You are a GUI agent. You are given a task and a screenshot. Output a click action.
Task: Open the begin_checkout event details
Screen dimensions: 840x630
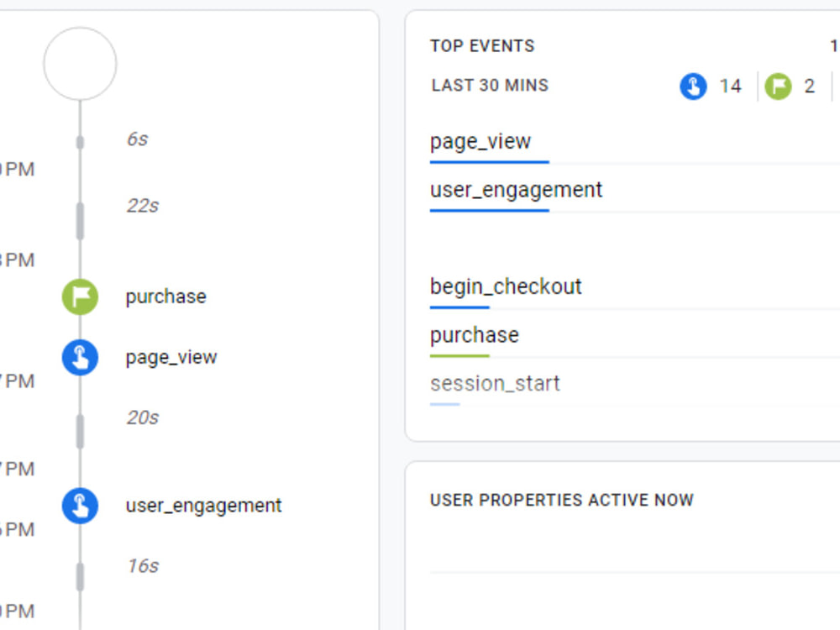(x=505, y=286)
